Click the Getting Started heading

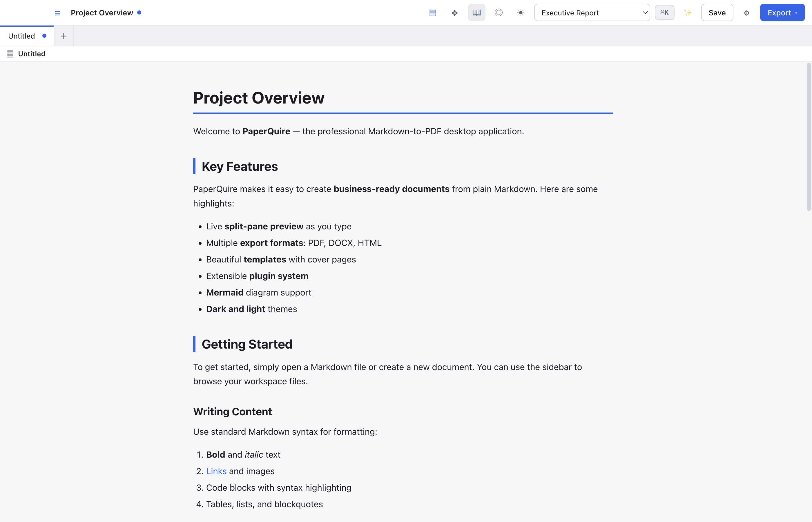(x=247, y=345)
